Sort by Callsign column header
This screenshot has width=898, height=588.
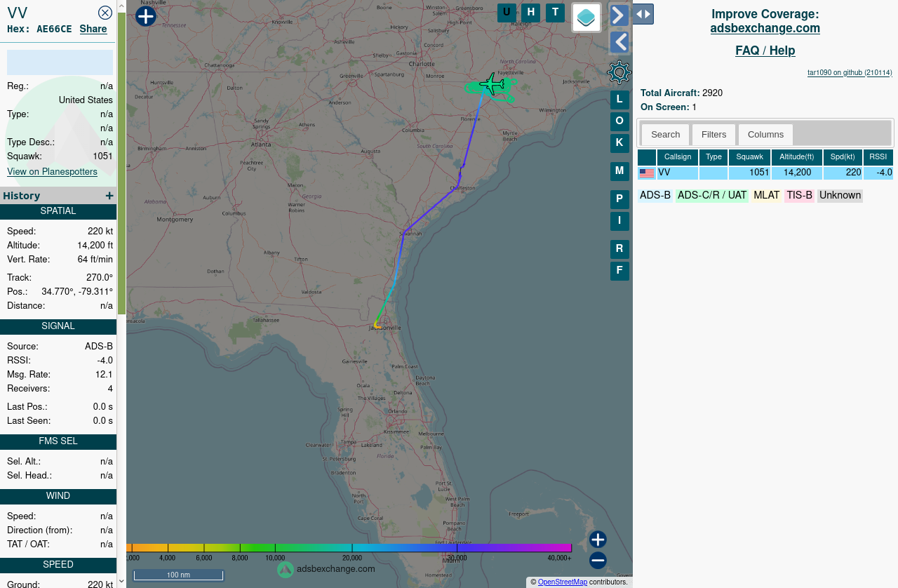click(678, 157)
